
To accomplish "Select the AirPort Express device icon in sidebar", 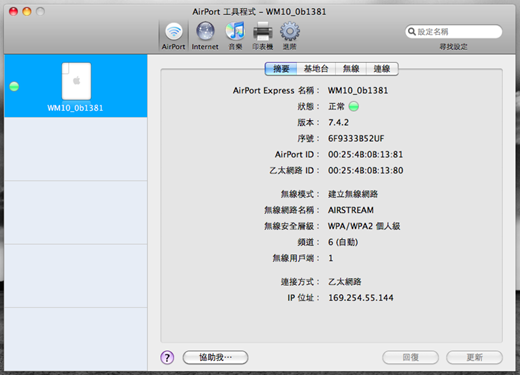I will click(76, 81).
